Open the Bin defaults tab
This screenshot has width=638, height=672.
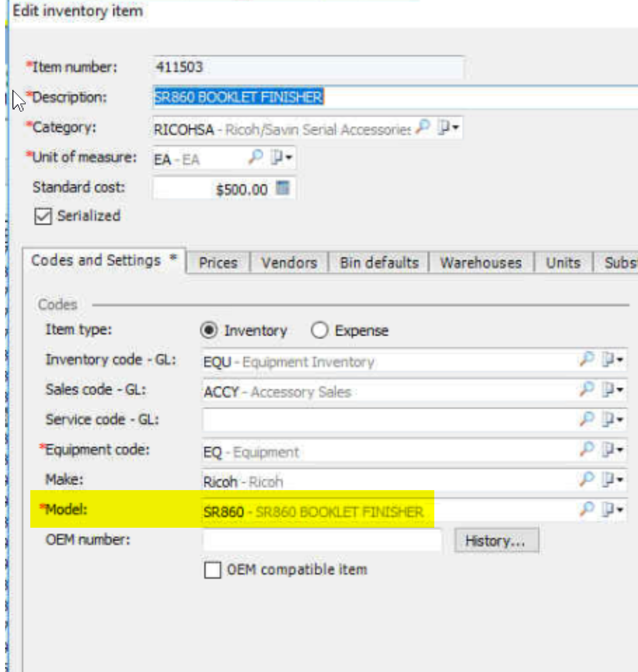(379, 262)
